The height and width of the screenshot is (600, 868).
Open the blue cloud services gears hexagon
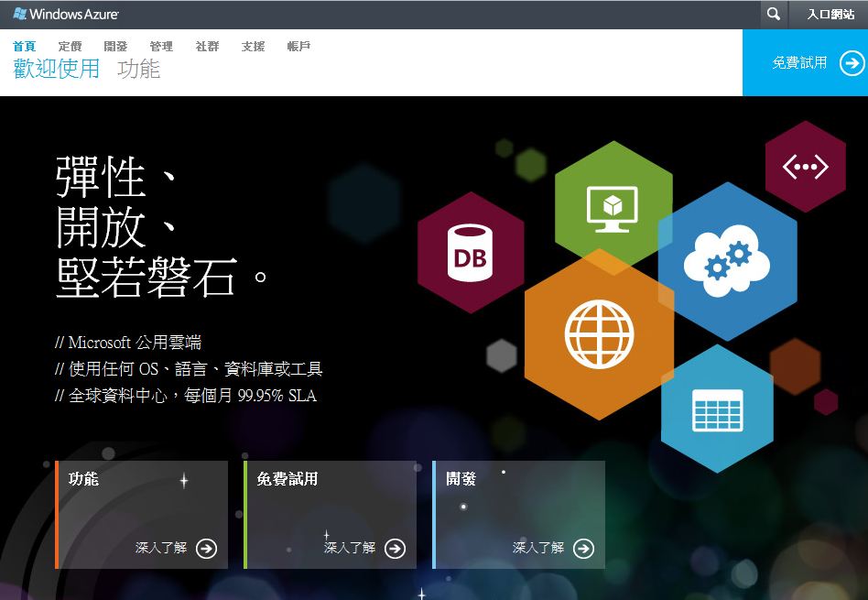[x=727, y=261]
